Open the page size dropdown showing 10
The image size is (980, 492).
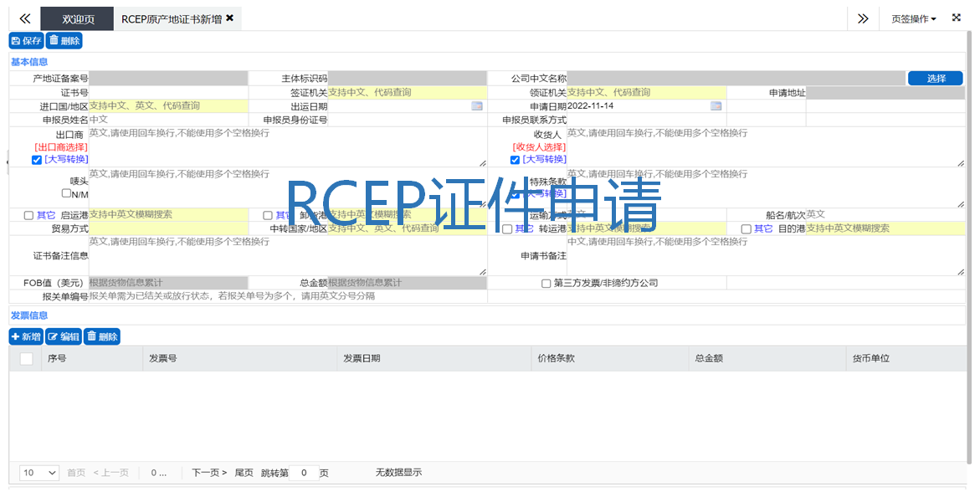click(x=39, y=473)
